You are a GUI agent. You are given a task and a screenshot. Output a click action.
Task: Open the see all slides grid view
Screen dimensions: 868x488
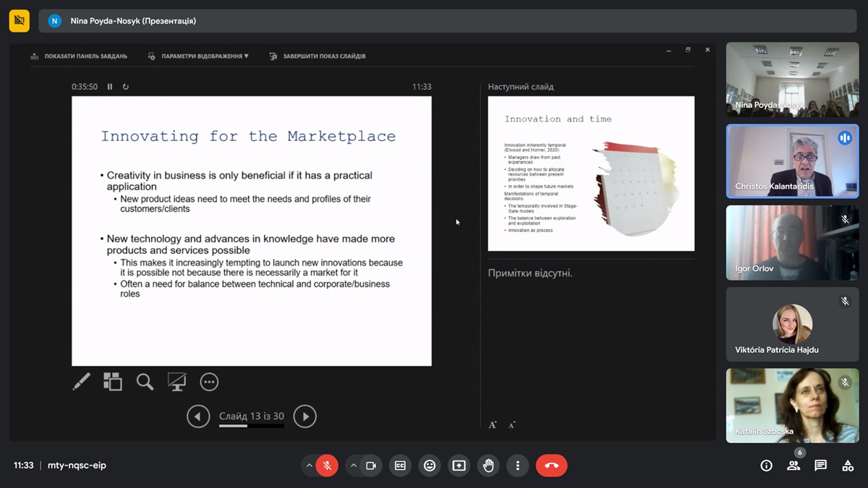point(113,382)
